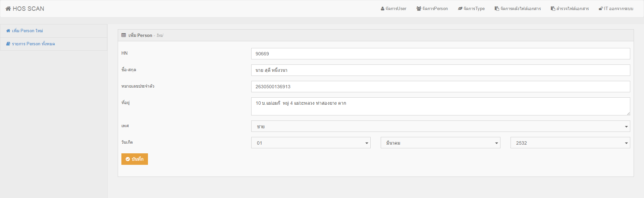Click the copy icon beside สำรวจไฟล์เอกสาร
Viewport: 644px width, 198px height.
point(553,9)
